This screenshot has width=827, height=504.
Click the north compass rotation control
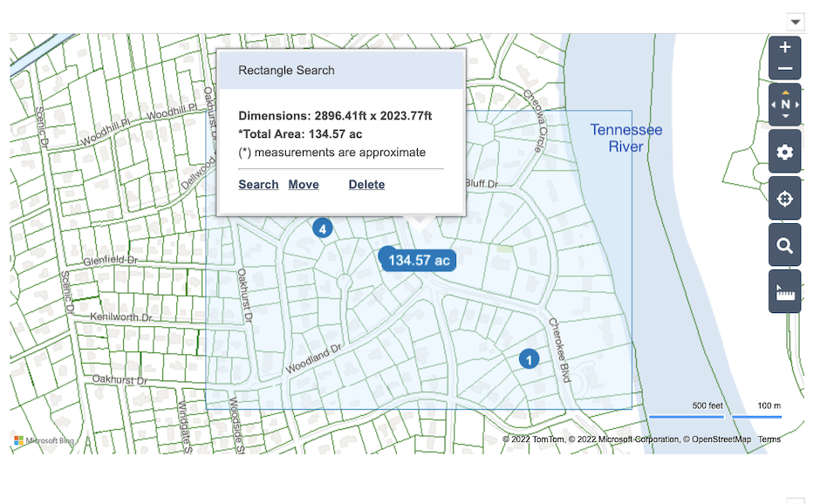pos(784,105)
